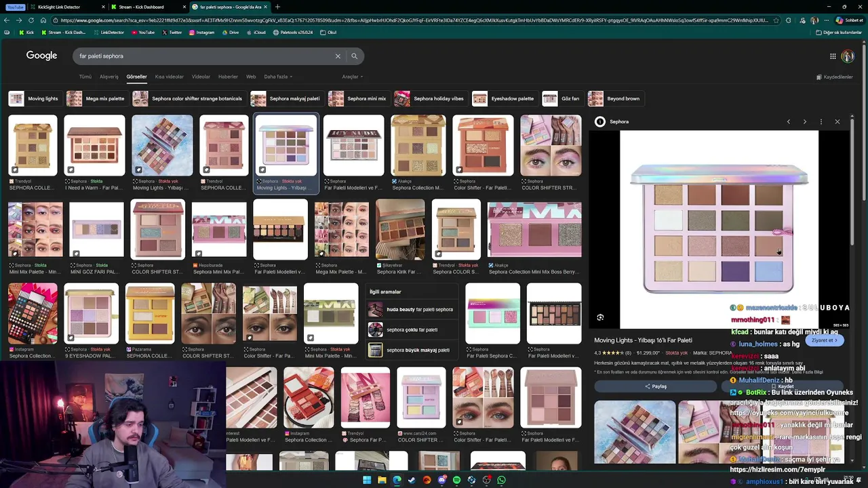Expand the Daha fazla menu

[278, 77]
